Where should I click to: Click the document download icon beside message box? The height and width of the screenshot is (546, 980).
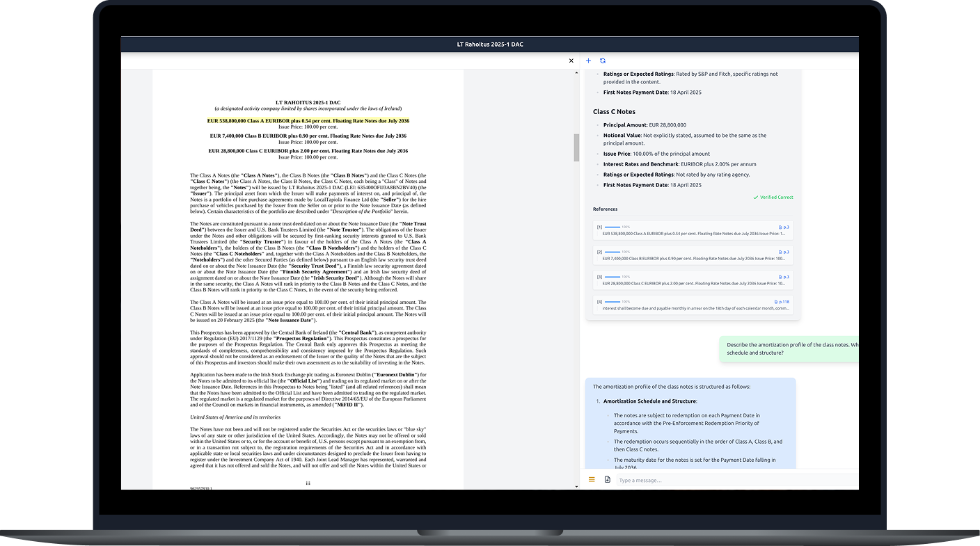(x=607, y=480)
